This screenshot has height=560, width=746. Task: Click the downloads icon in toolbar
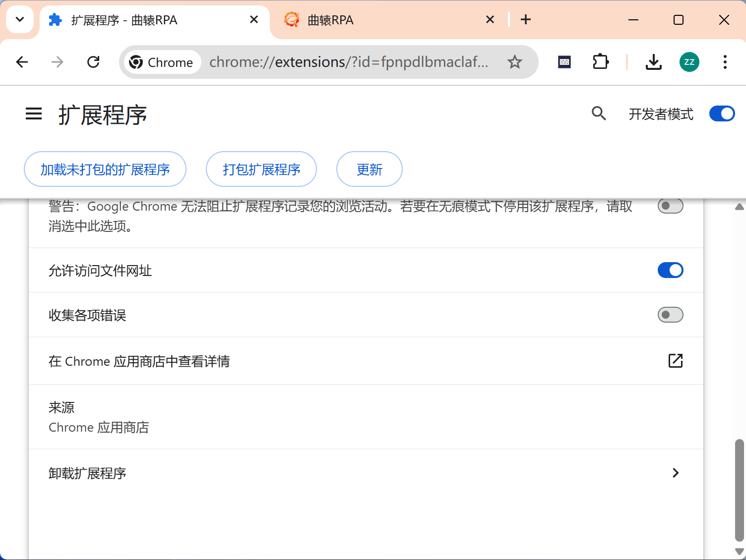click(x=653, y=62)
